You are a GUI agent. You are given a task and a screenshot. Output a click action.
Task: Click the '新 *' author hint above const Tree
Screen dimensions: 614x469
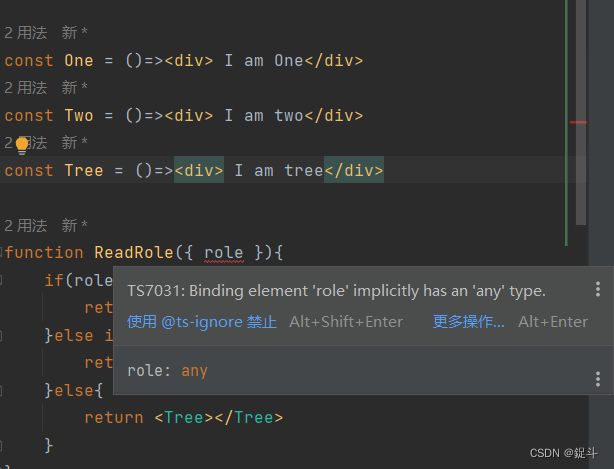tap(74, 143)
